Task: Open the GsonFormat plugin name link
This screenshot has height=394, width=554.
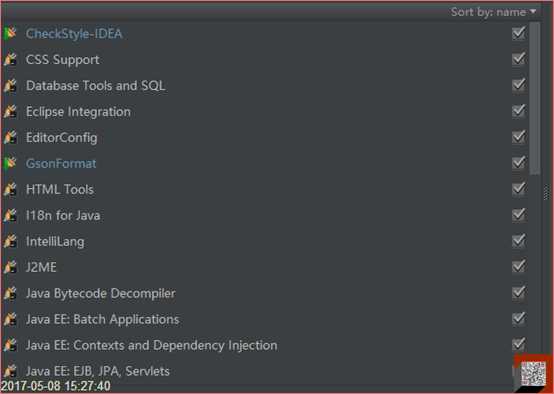Action: [x=61, y=164]
